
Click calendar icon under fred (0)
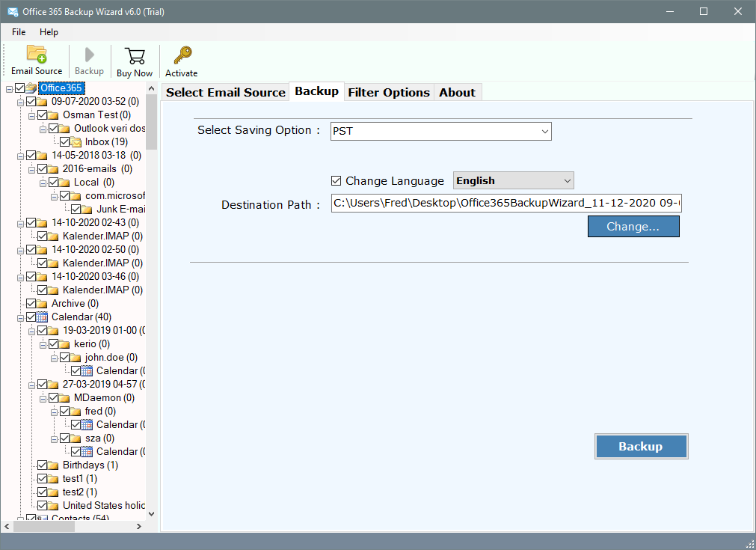click(87, 424)
